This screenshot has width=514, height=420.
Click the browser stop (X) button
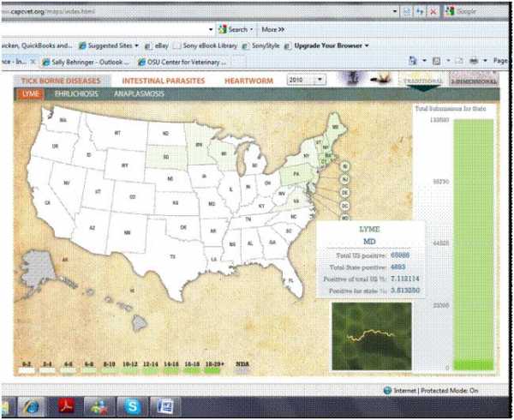click(x=433, y=11)
